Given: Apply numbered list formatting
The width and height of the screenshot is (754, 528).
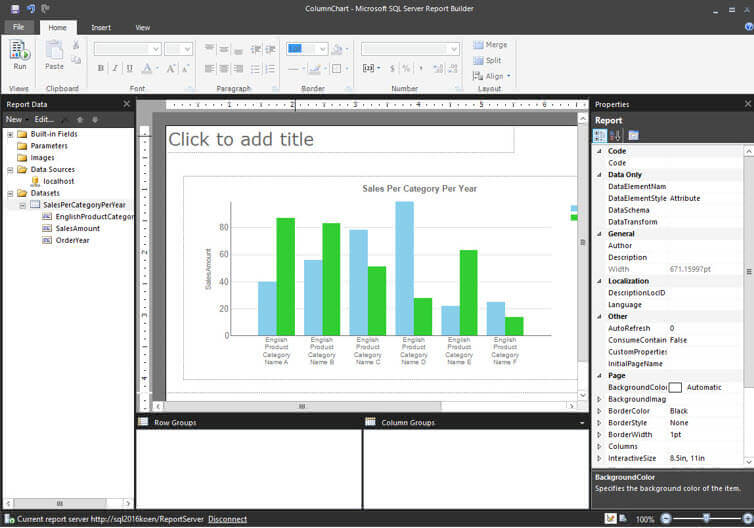Looking at the screenshot, I should [271, 69].
